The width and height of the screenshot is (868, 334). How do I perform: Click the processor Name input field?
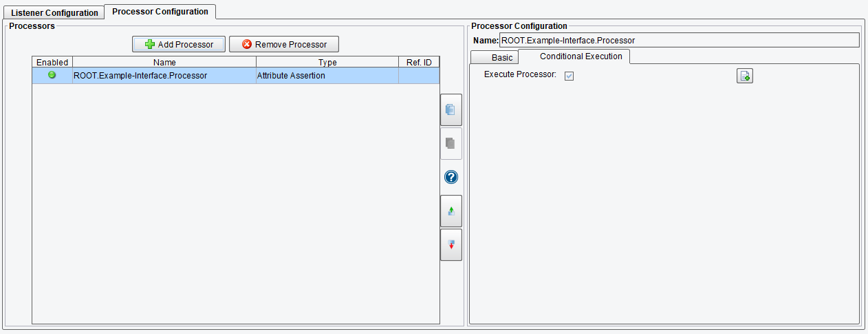679,41
